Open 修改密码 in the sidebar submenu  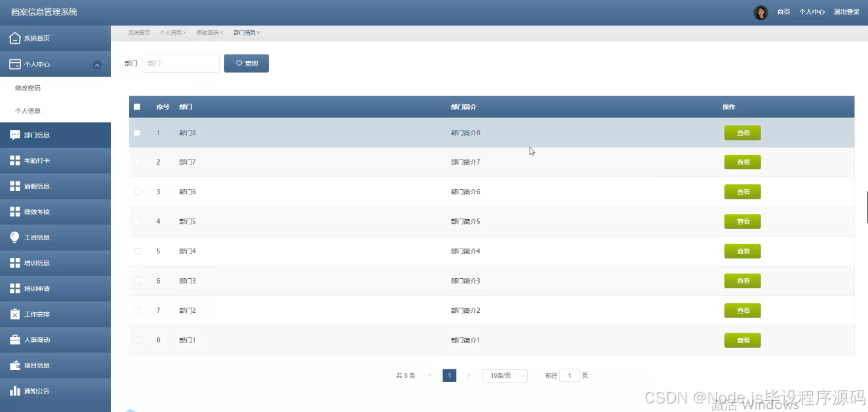point(28,88)
